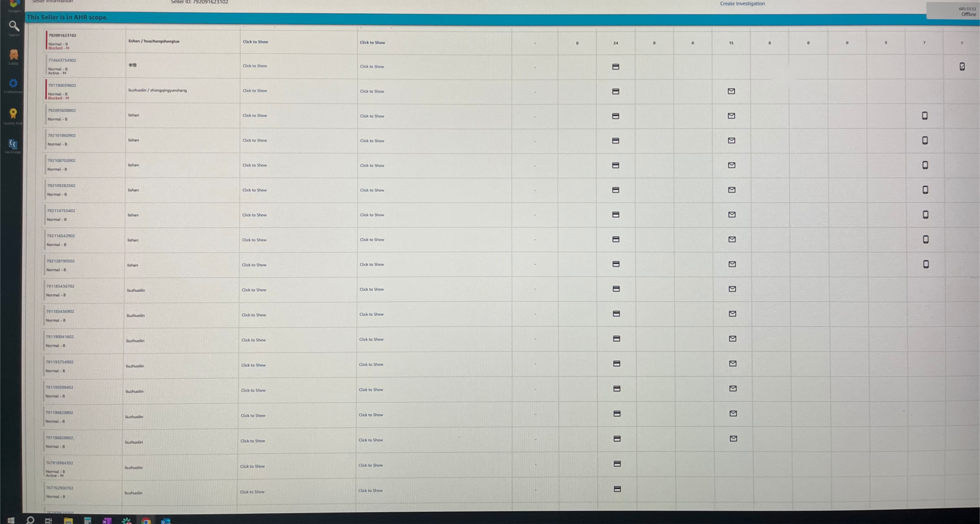Click name 'liuzhuolin / zhongqingyunshang'
Image resolution: width=980 pixels, height=524 pixels.
tap(157, 90)
